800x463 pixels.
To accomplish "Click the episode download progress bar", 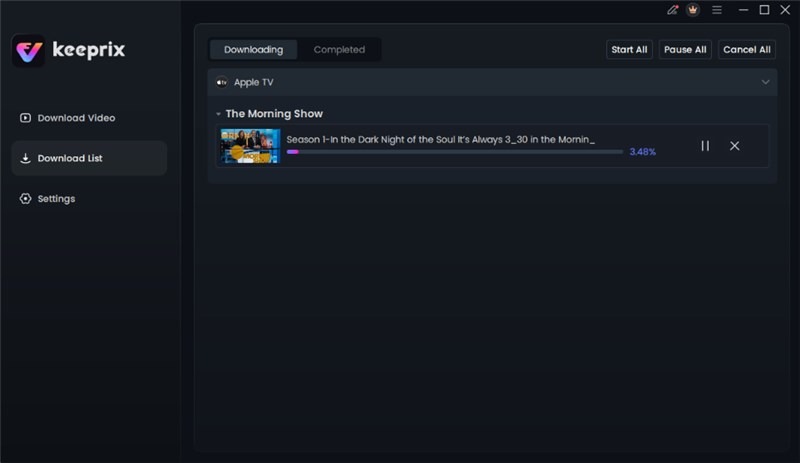I will (454, 152).
